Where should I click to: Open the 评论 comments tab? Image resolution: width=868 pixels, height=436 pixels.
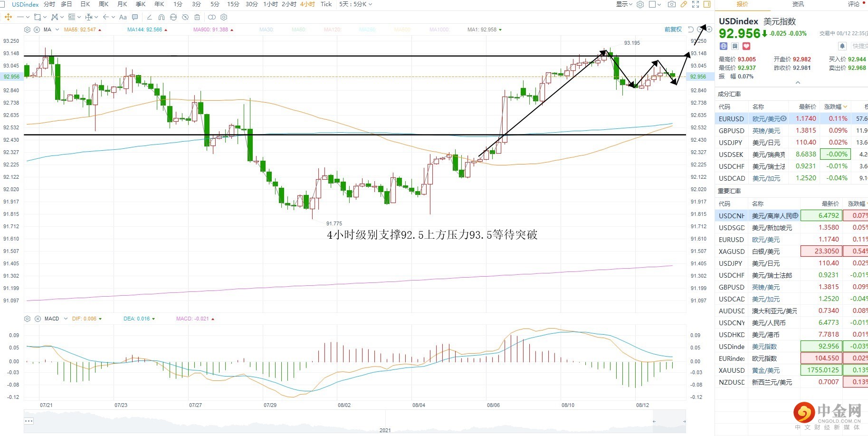point(854,4)
